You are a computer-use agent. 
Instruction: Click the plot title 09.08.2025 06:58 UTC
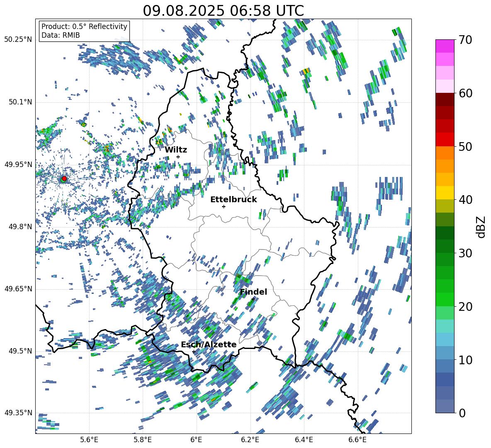[x=223, y=11]
